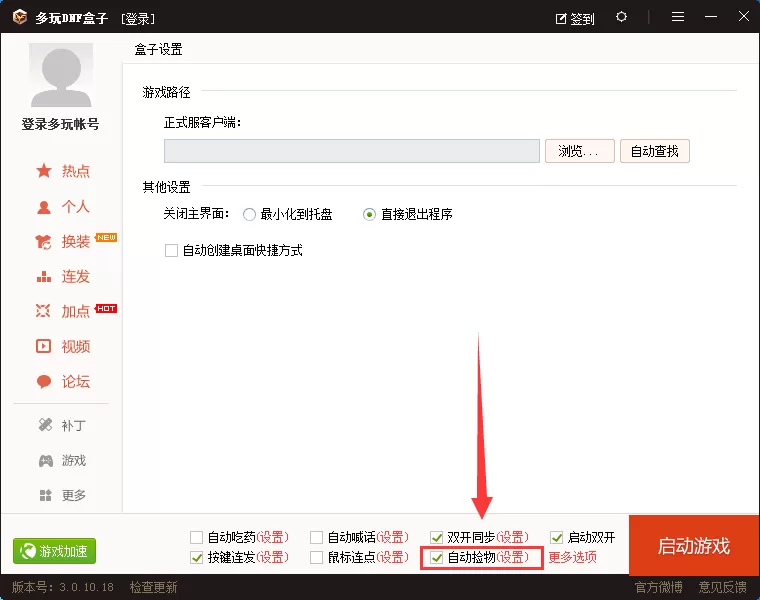Click 登录多玩帐号 login text
This screenshot has height=600, width=760.
(61, 124)
